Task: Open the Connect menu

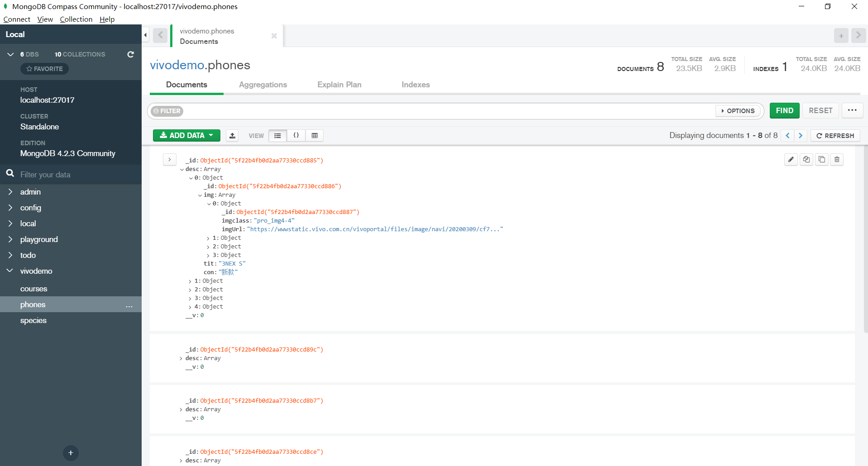Action: pos(17,19)
